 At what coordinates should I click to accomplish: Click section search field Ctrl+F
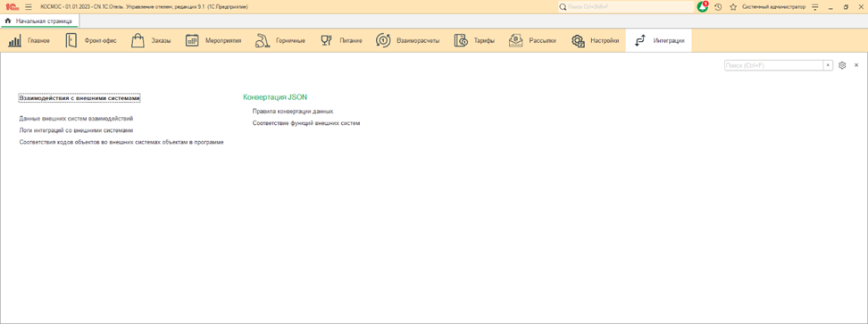coord(773,65)
